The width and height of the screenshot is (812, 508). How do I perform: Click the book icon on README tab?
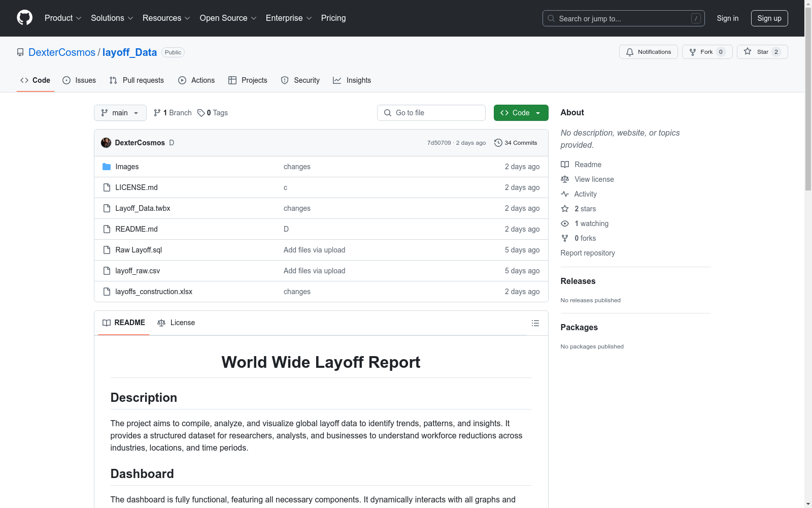pos(107,323)
